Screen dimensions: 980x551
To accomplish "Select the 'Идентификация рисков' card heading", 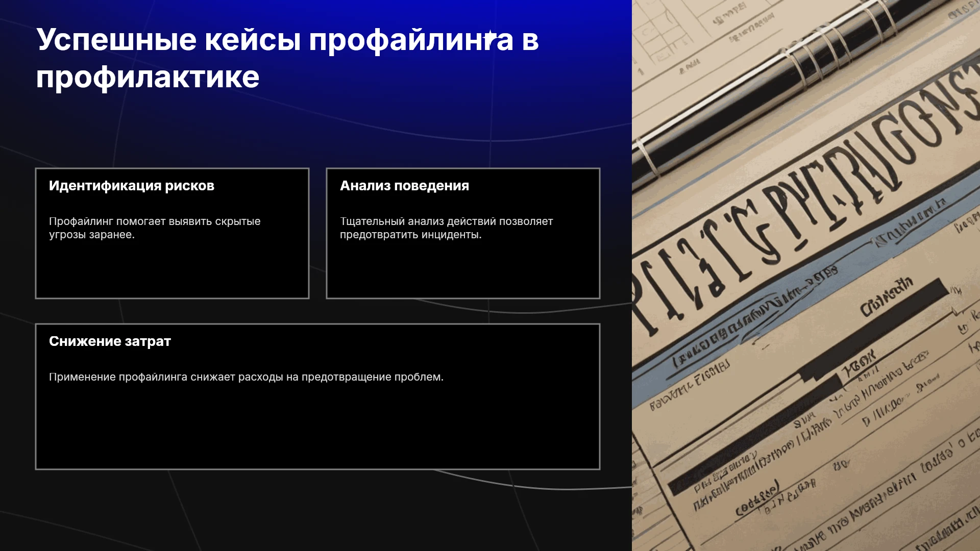I will [132, 186].
